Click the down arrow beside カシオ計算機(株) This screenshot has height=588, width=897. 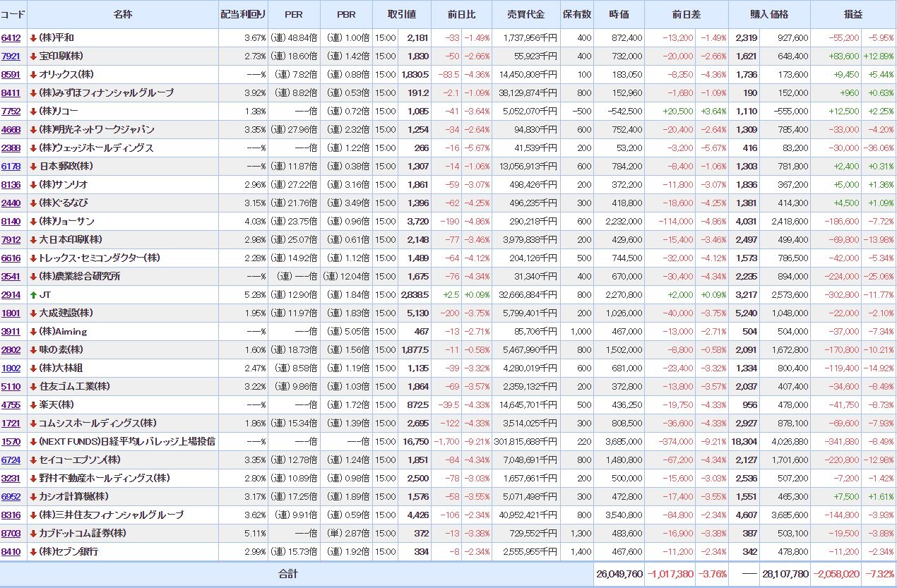(33, 496)
